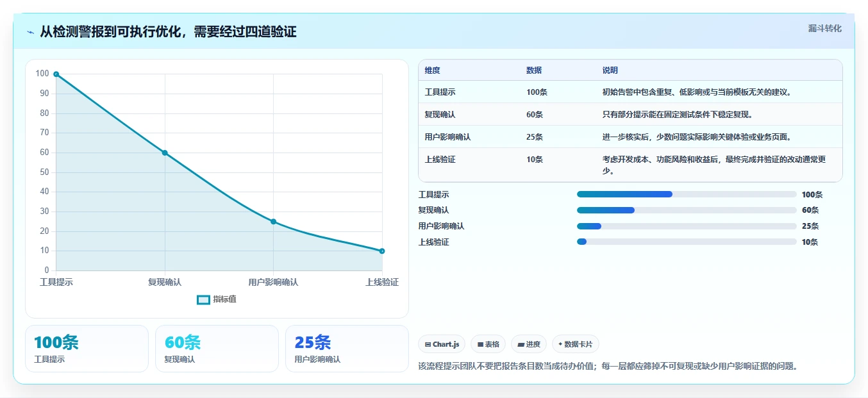Click the 25条 用户影响确认 stat card

tap(347, 349)
